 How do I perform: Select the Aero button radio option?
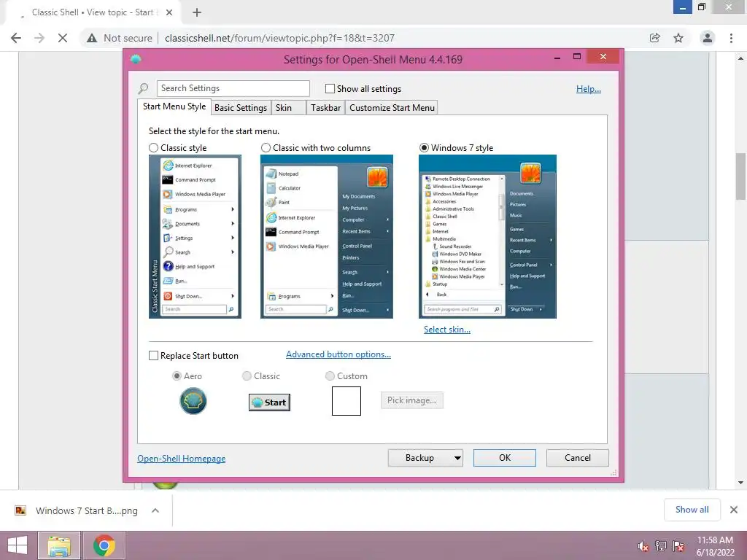(x=177, y=376)
